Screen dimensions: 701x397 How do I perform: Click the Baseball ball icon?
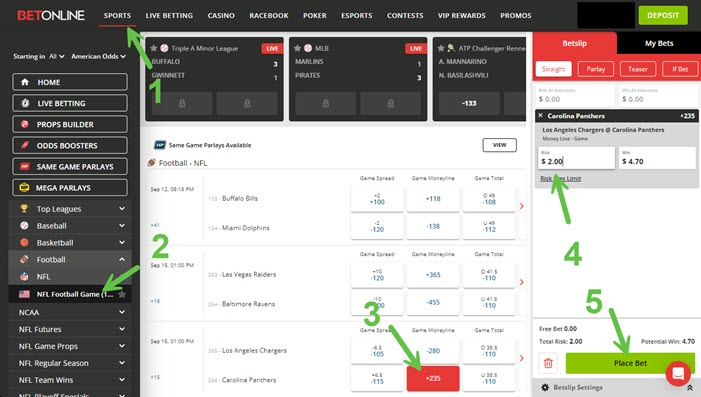24,226
